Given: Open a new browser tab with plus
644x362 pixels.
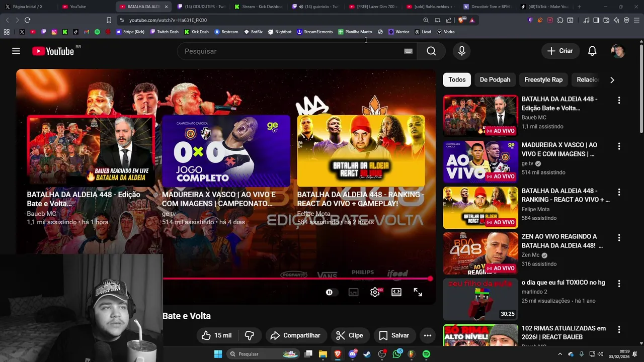Looking at the screenshot, I should point(579,7).
